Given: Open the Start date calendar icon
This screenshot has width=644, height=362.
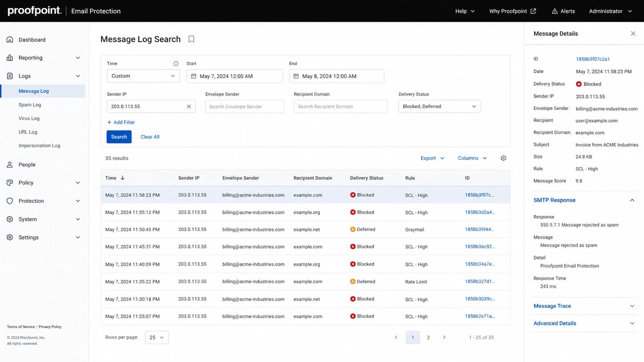Looking at the screenshot, I should [194, 76].
